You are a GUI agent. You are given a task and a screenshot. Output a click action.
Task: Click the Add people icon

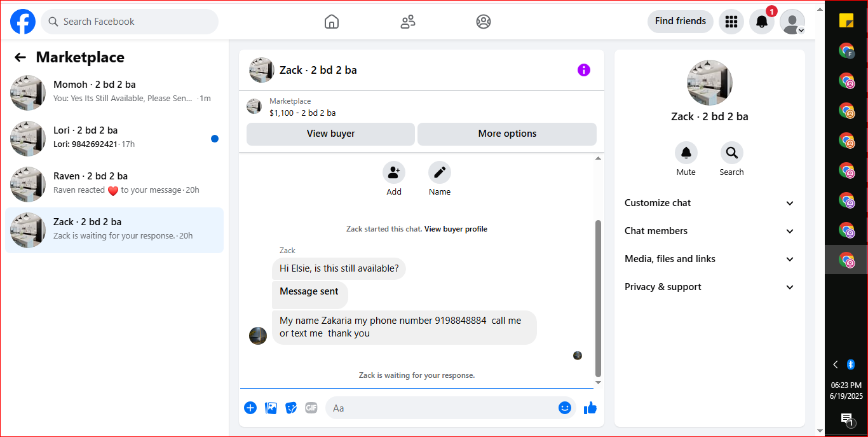(394, 172)
